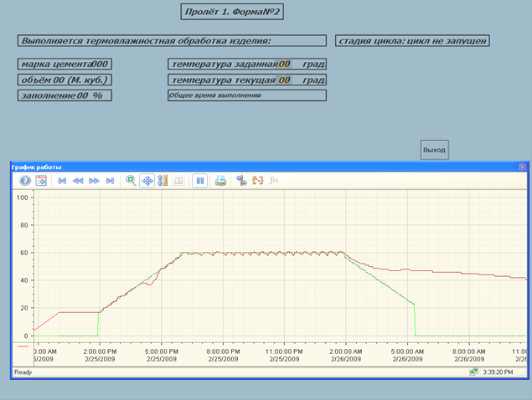
Task: Jump to the chart start
Action: click(x=62, y=181)
